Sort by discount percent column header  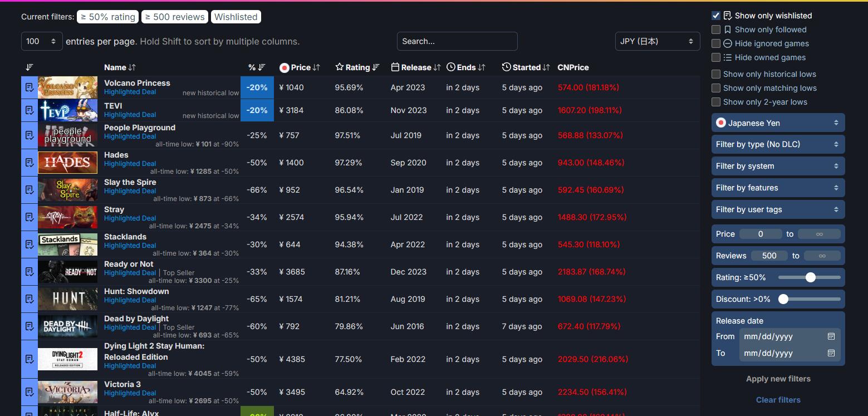coord(257,67)
